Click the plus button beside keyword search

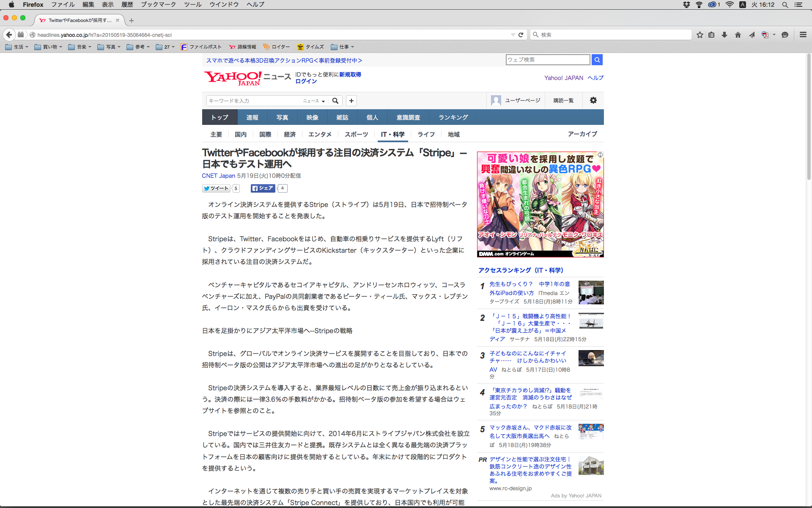point(351,101)
